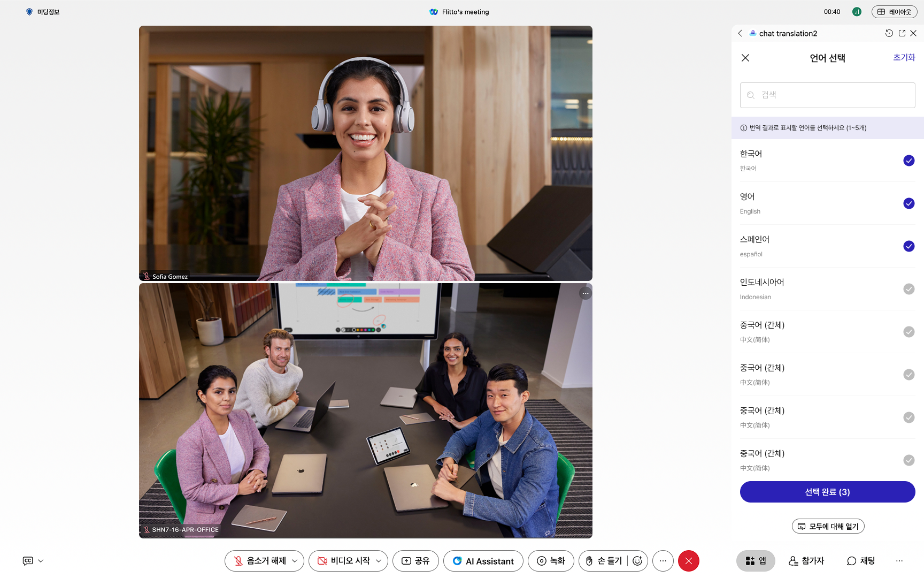The height and width of the screenshot is (578, 924).
Task: Click the 초기화 reset link
Action: coord(904,57)
